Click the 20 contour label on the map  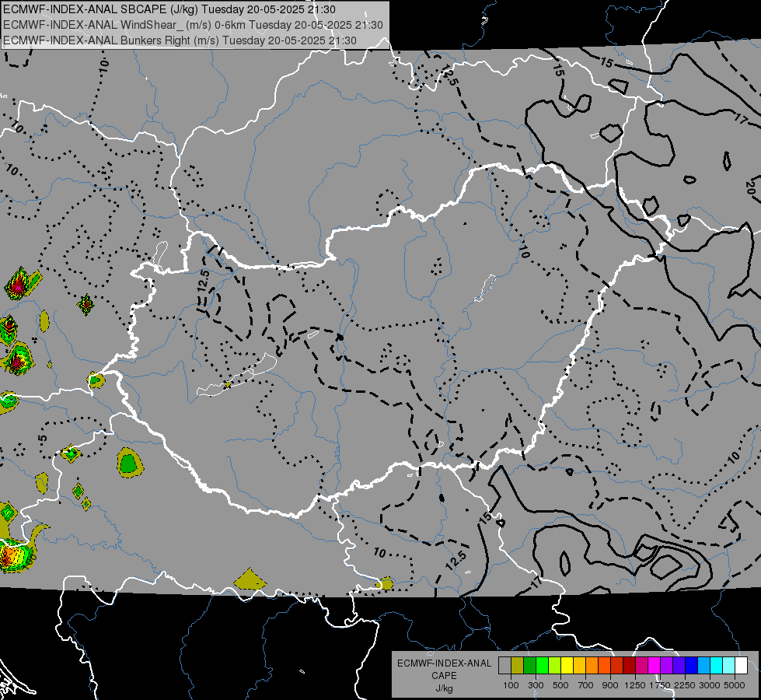pos(750,188)
